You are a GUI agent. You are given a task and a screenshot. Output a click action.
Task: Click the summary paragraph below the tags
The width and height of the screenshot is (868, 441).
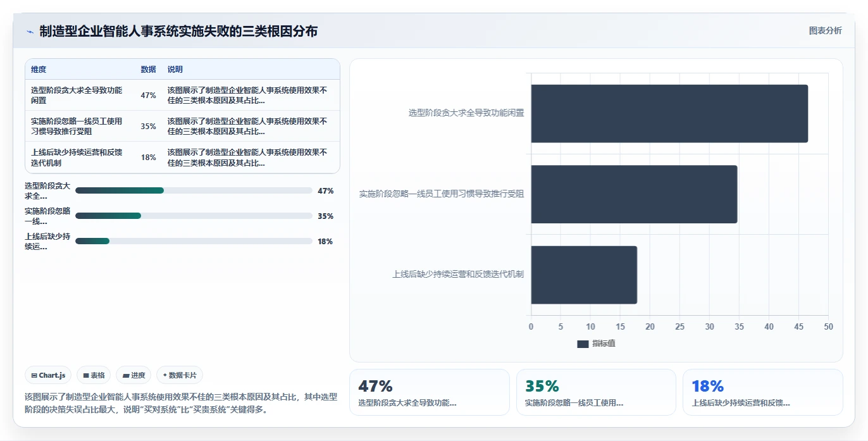(181, 403)
